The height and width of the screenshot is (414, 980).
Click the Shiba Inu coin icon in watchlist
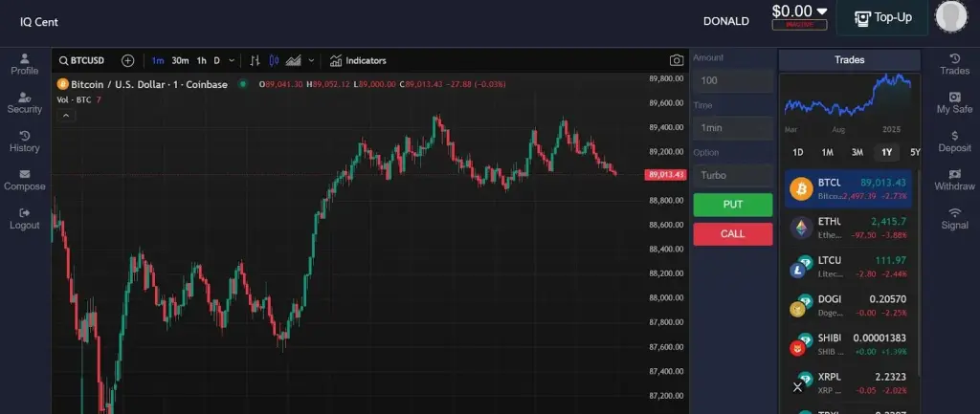(x=801, y=343)
